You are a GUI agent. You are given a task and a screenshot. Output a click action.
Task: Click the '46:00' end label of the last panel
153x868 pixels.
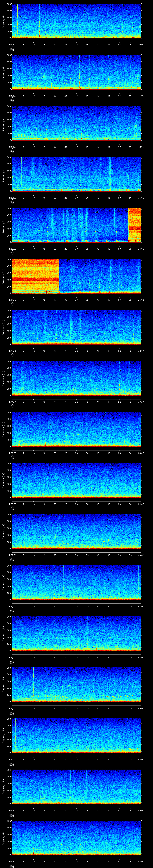(x=141, y=861)
